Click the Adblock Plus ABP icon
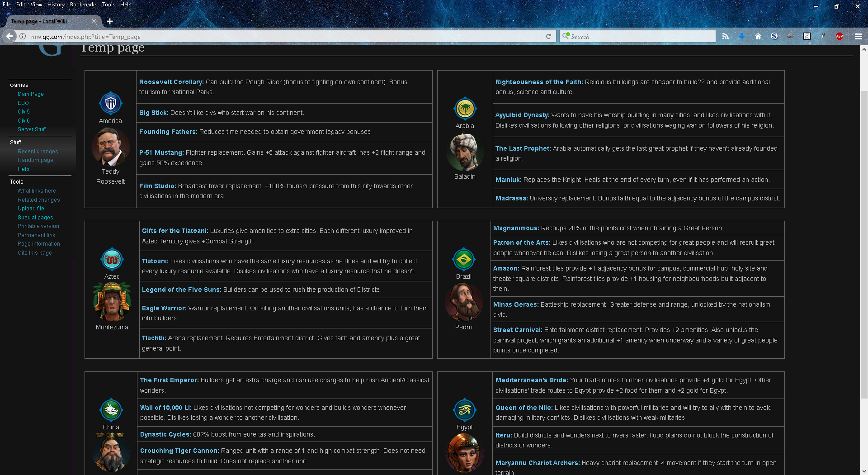The width and height of the screenshot is (868, 475). 839,37
